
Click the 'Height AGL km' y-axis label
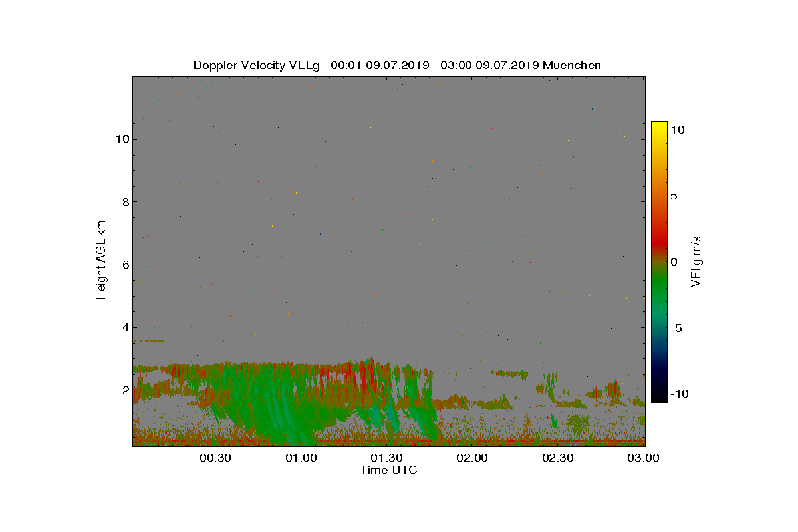coord(101,260)
